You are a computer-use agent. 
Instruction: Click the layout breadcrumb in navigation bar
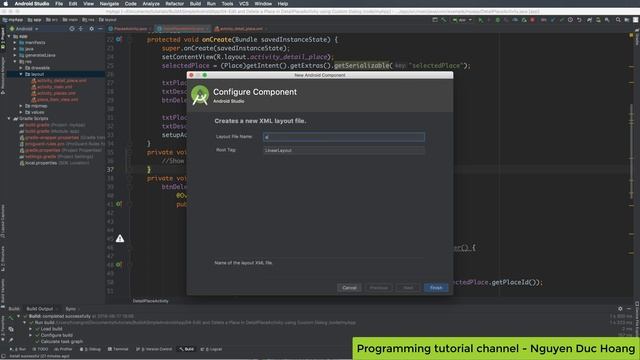(108, 20)
